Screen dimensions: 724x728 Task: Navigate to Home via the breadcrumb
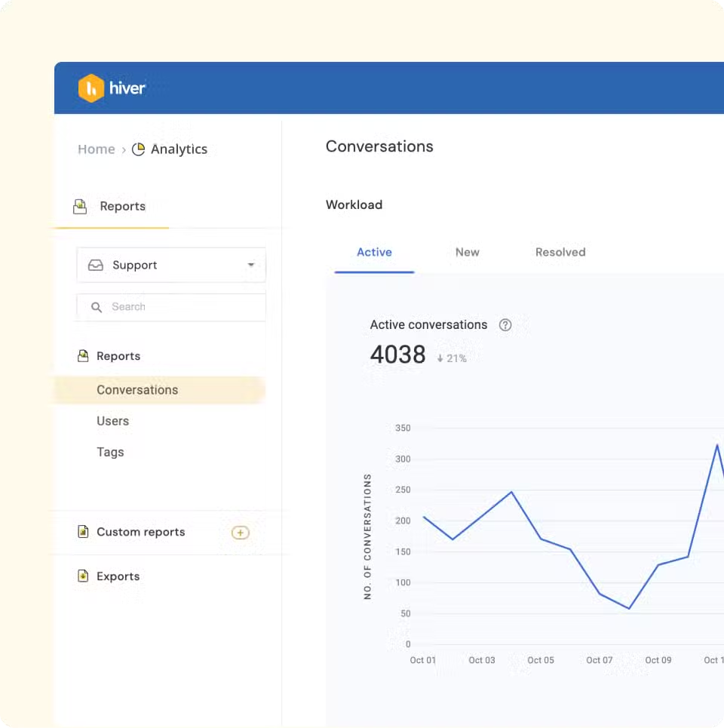(96, 149)
